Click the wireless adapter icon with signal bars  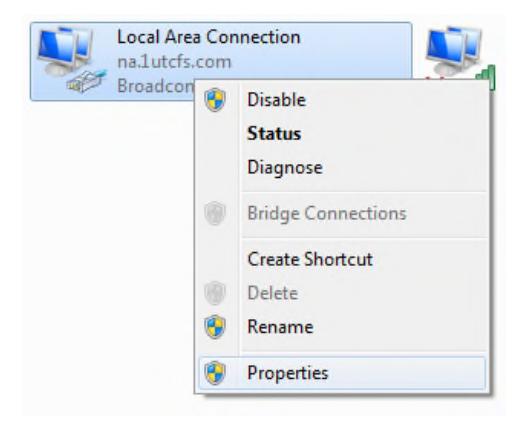(460, 55)
